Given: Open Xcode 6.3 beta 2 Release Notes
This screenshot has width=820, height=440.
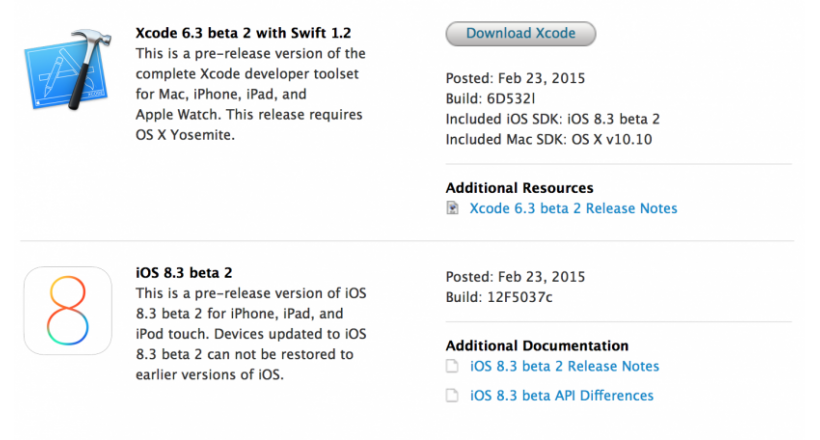Looking at the screenshot, I should [573, 209].
